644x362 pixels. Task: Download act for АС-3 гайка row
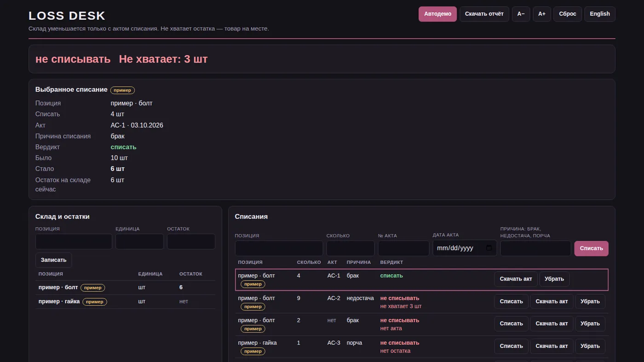tap(552, 346)
